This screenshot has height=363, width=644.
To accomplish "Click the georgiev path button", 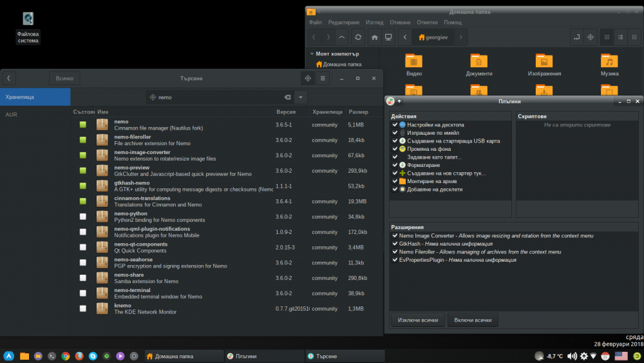I will [x=433, y=37].
